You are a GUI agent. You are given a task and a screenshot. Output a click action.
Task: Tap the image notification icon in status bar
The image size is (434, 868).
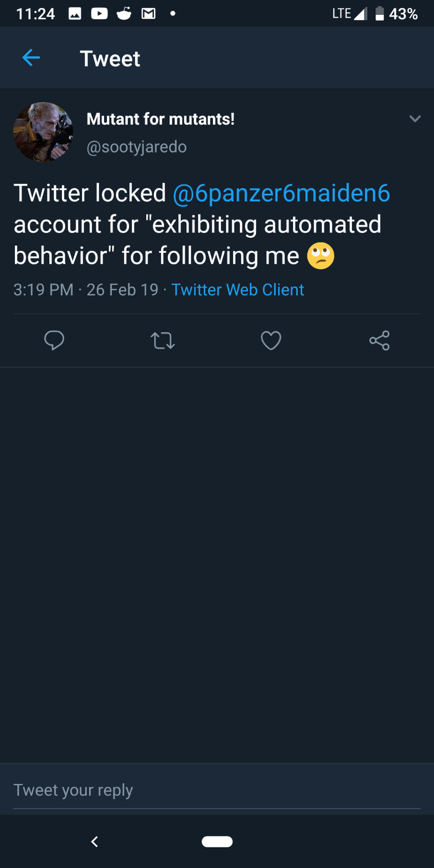point(75,13)
